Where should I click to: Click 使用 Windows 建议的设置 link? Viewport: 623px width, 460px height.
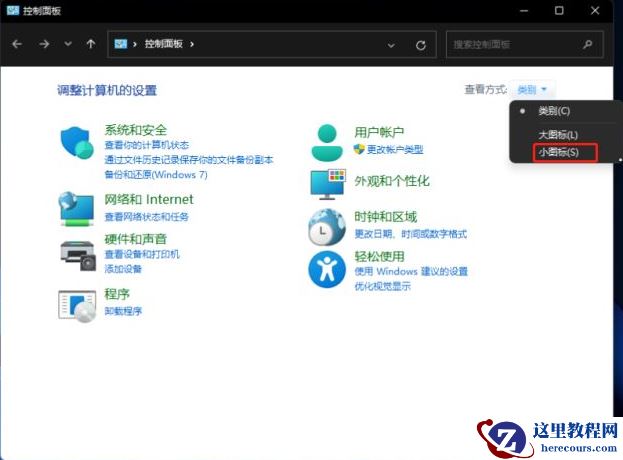point(411,271)
